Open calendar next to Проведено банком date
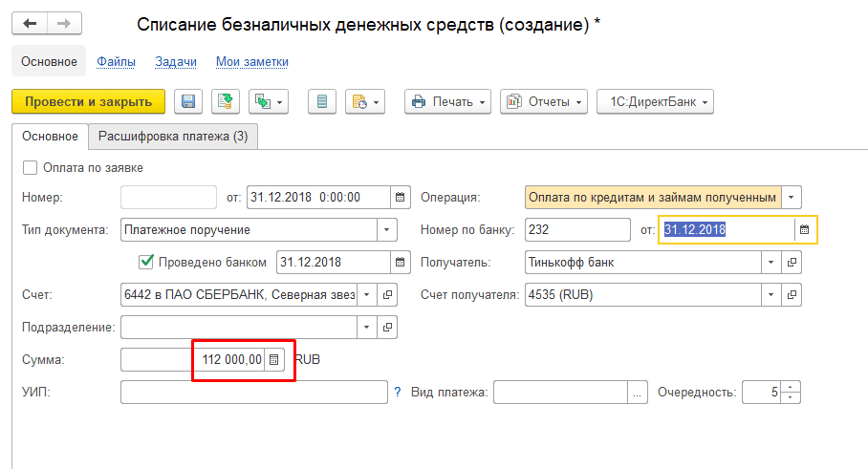This screenshot has height=469, width=868. [401, 262]
